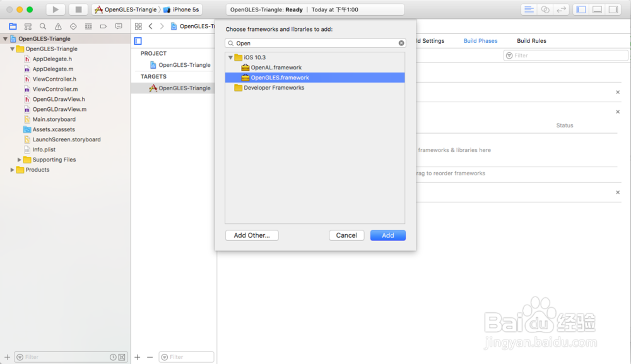Open OpenGLDrawView.h file

[x=59, y=99]
